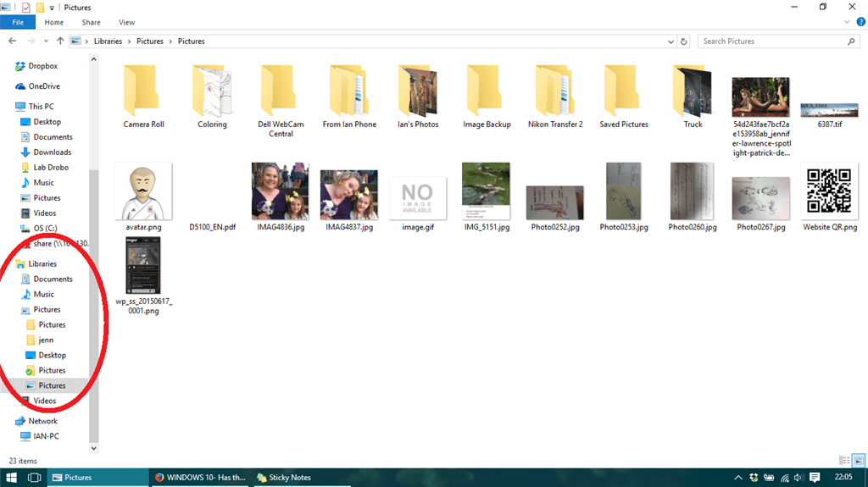This screenshot has height=487, width=868.
Task: Open the Share ribbon tab
Action: click(x=91, y=23)
